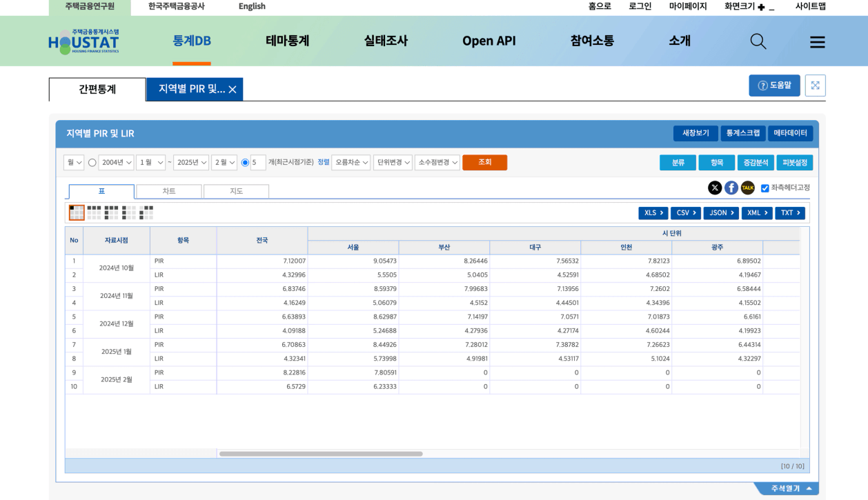Open the 마이페이지 link
Image resolution: width=868 pixels, height=500 pixels.
coord(688,6)
